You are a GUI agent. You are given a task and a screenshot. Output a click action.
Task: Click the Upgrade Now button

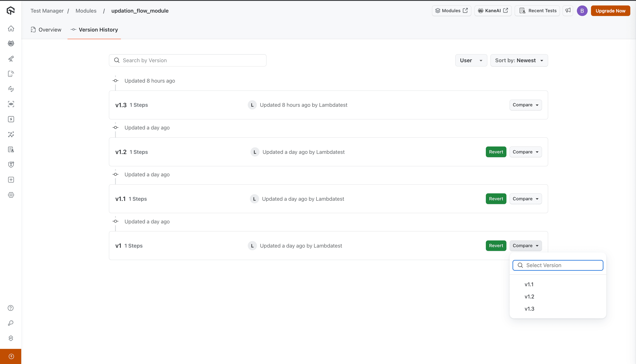[610, 11]
